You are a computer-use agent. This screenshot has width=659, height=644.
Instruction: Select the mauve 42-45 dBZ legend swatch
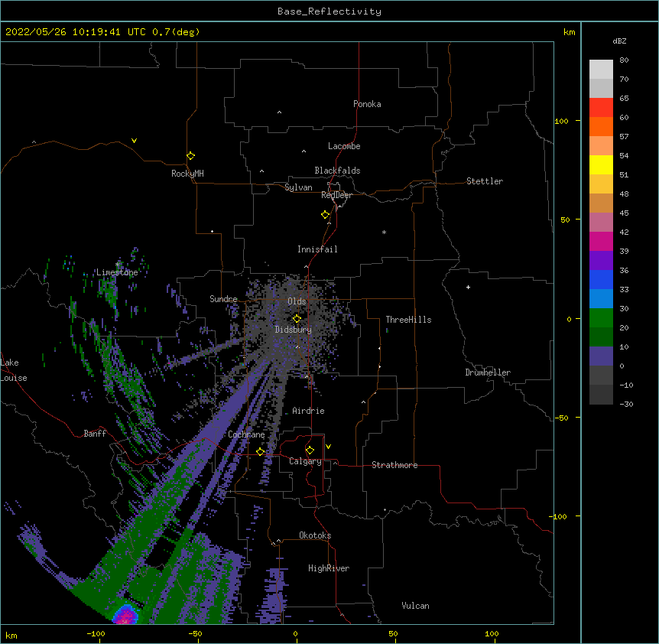click(601, 222)
